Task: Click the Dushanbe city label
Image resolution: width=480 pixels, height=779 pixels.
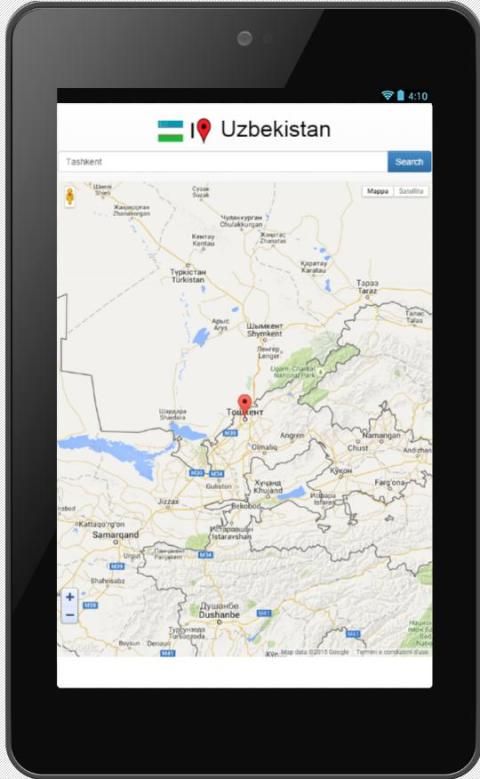Action: click(x=219, y=615)
